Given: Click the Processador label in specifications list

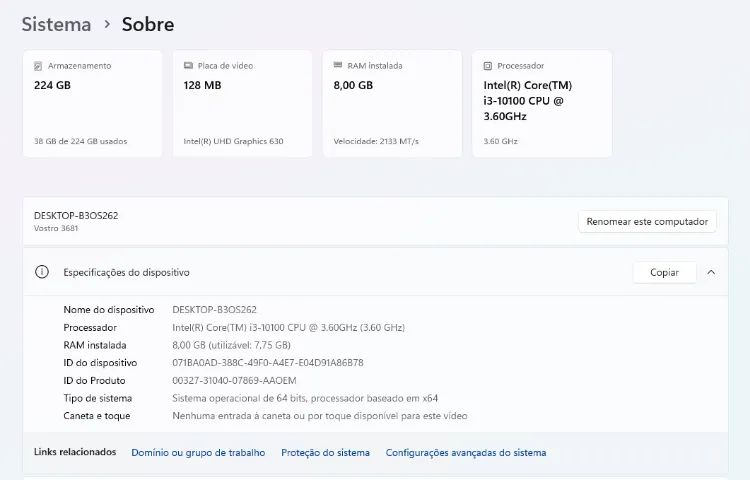Looking at the screenshot, I should pyautogui.click(x=90, y=327).
